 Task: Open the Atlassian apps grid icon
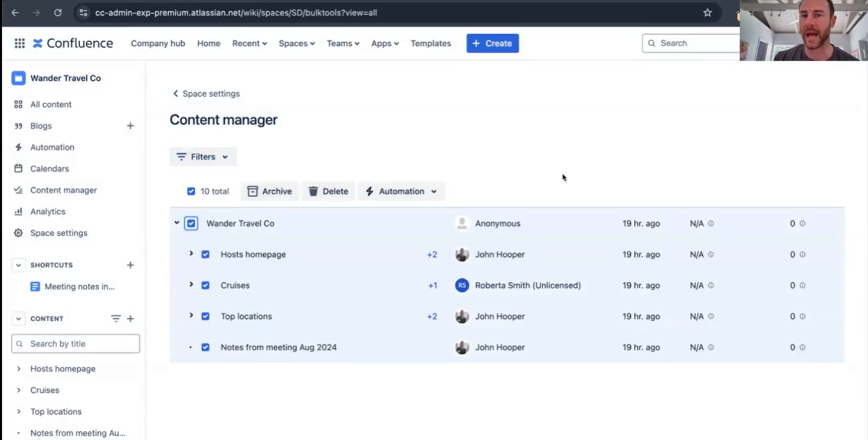click(19, 43)
